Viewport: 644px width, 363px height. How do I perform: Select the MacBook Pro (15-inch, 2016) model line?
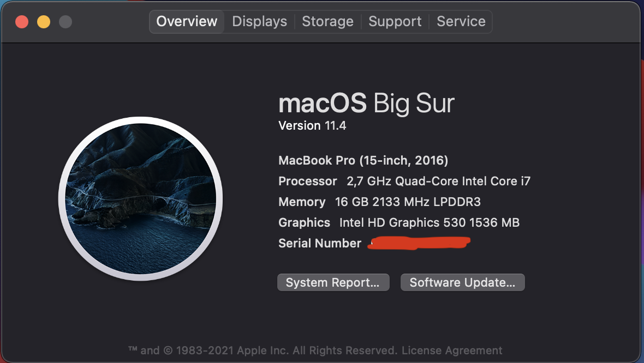point(363,161)
